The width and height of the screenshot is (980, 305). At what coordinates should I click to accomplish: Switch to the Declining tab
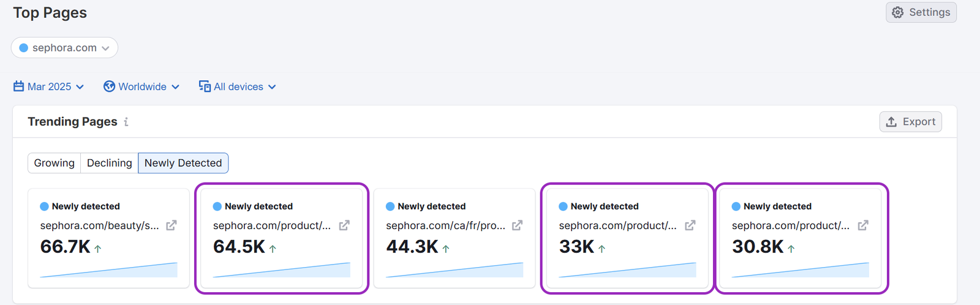coord(109,163)
